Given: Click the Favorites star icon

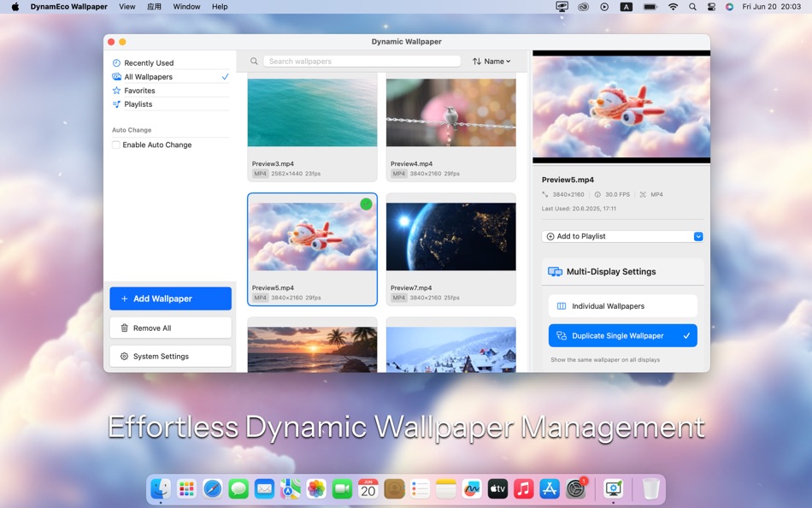Looking at the screenshot, I should [x=116, y=90].
